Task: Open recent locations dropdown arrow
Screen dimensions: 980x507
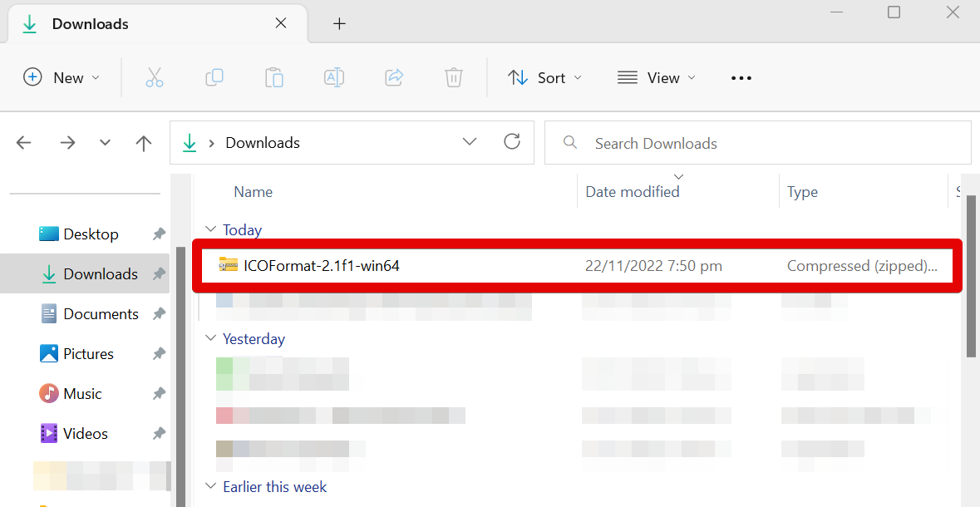Action: pos(105,142)
